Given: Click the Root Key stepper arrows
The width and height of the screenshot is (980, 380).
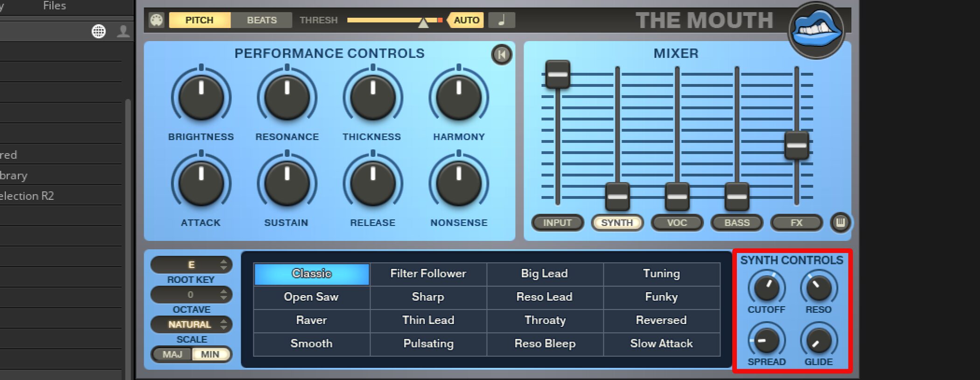Looking at the screenshot, I should (x=224, y=265).
